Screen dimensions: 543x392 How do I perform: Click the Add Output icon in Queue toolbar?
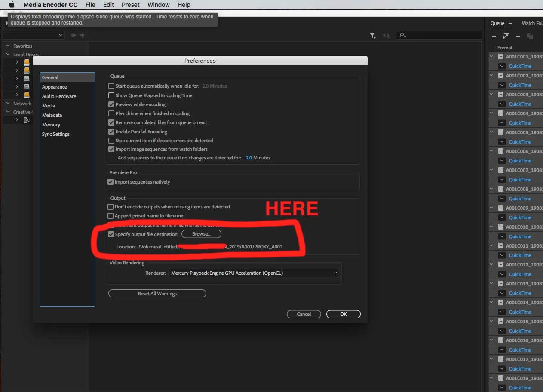click(x=506, y=36)
